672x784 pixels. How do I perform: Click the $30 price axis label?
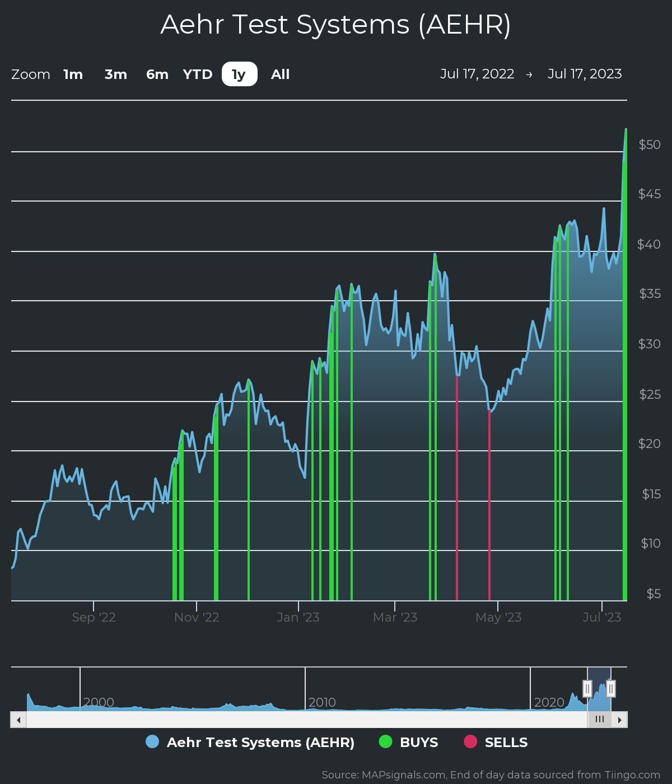[x=650, y=344]
